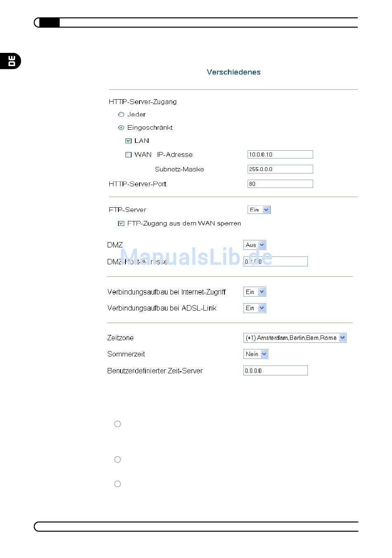
Task: Click the HTTP-Server-Zugang label
Action: pyautogui.click(x=143, y=102)
